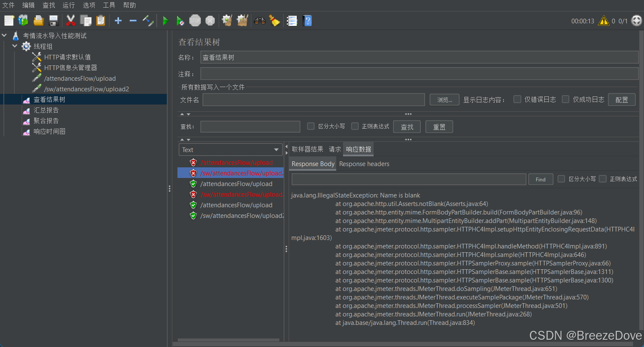Select HTTP请求默认值 config element
Viewport: 644px width, 347px height.
point(67,57)
